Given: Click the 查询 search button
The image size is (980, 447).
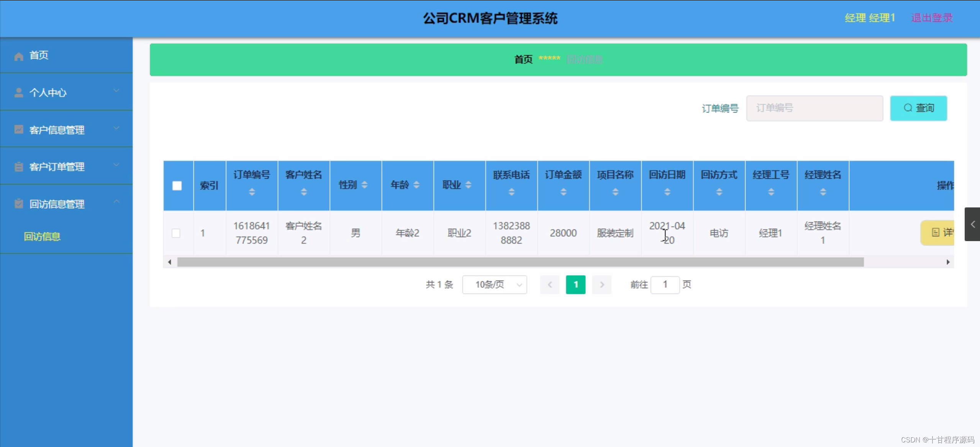Looking at the screenshot, I should pos(918,108).
